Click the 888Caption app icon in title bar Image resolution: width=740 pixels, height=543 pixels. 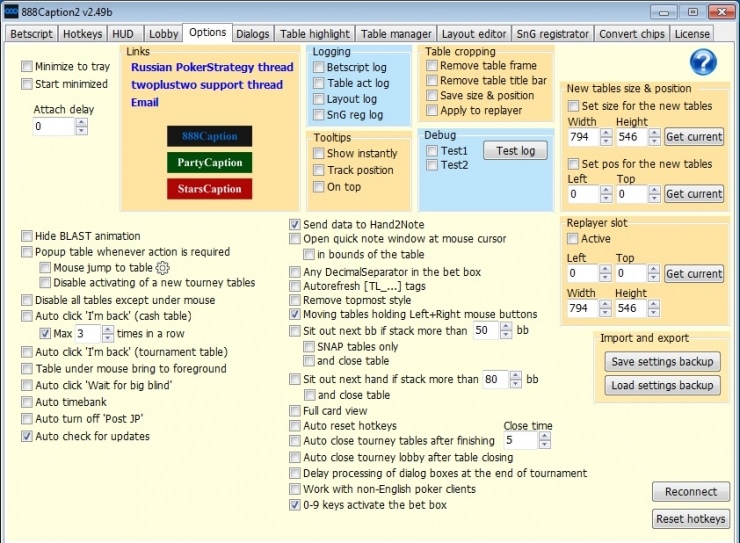11,11
